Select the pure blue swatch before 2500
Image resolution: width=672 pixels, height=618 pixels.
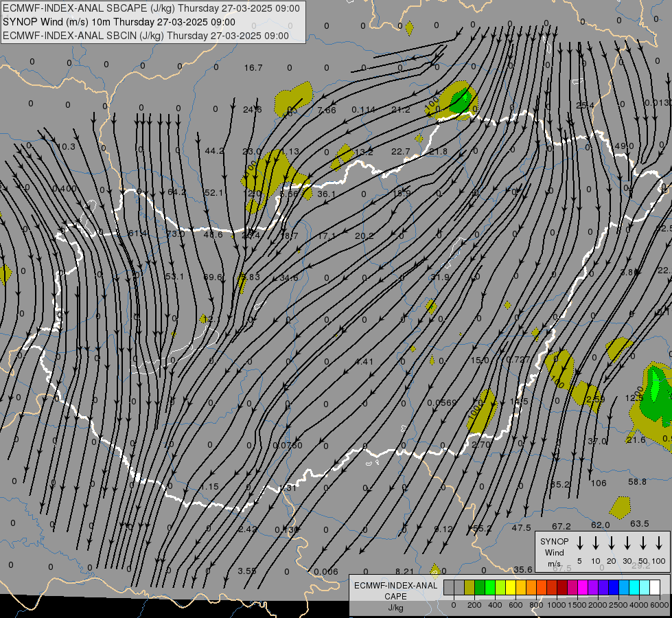click(x=613, y=587)
